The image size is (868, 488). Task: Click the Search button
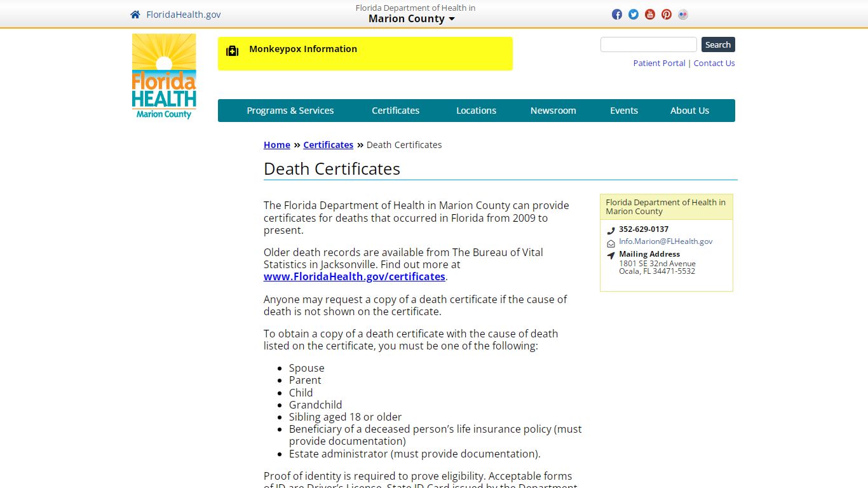point(718,44)
